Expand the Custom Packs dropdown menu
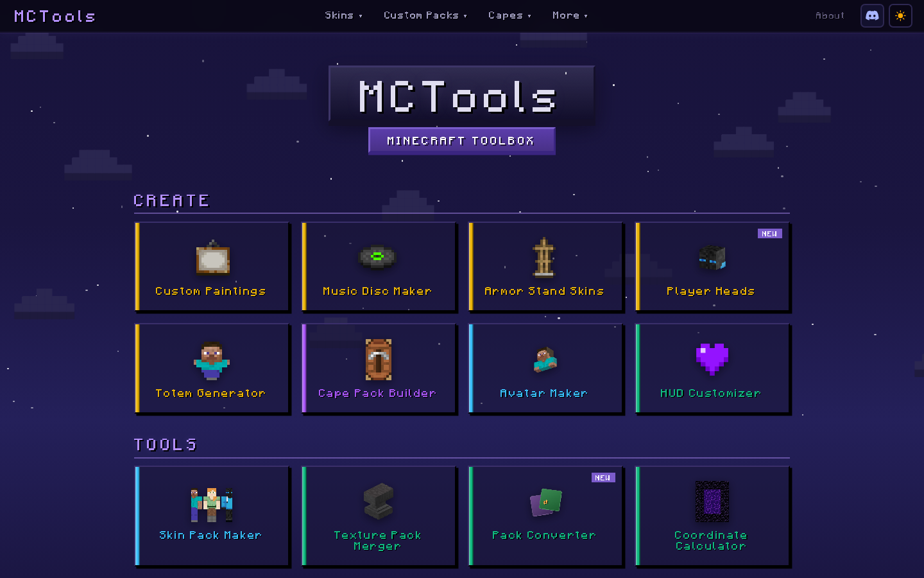The image size is (924, 578). coord(425,15)
